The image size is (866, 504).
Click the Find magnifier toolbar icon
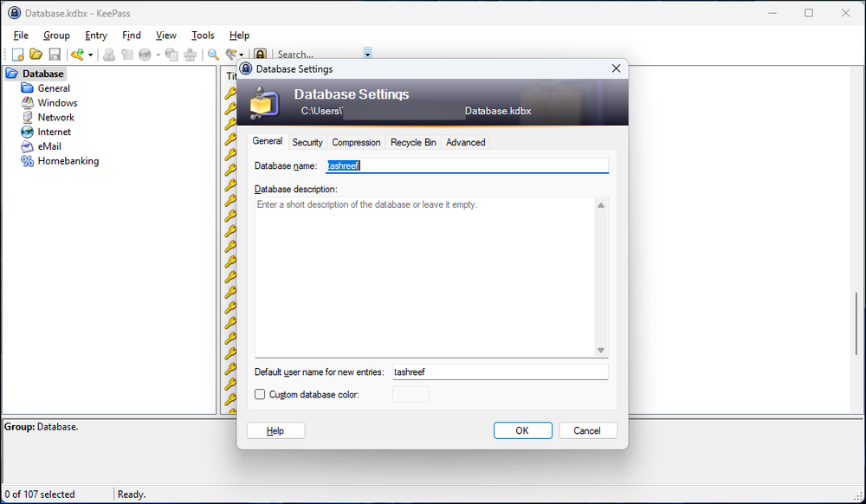213,54
